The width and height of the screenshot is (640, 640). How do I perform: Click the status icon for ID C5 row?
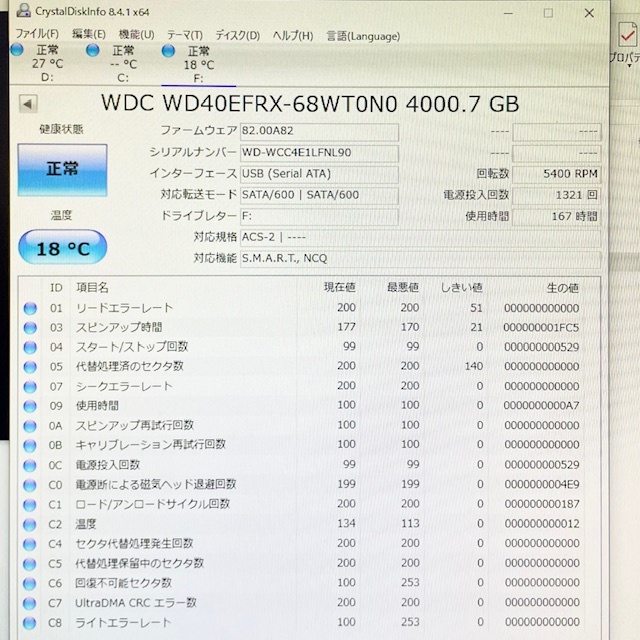tap(29, 564)
